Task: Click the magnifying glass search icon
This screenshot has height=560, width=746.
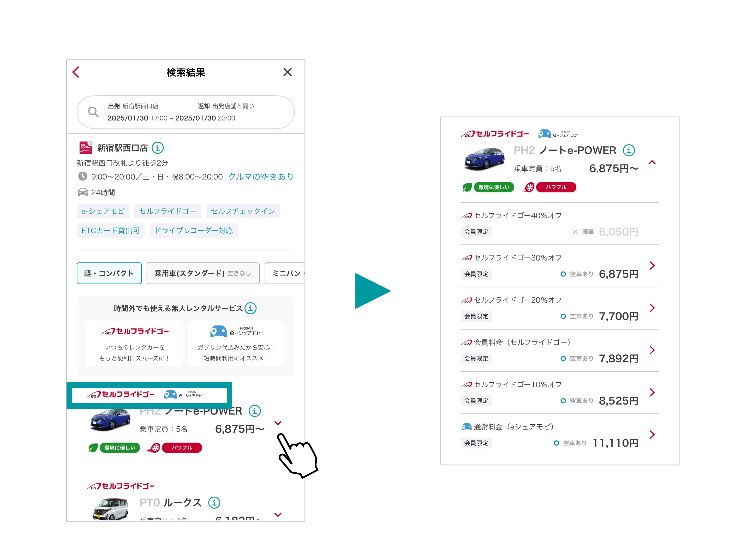Action: (93, 112)
